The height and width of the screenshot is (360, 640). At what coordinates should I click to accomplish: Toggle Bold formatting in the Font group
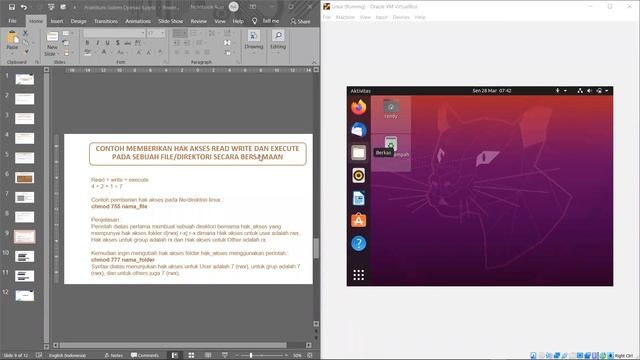click(x=87, y=42)
